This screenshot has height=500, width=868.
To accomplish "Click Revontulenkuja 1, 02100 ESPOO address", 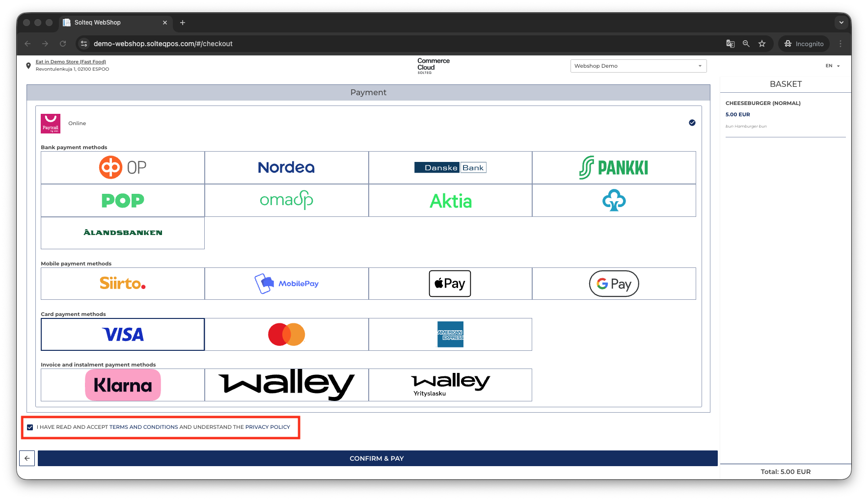I will [x=72, y=69].
